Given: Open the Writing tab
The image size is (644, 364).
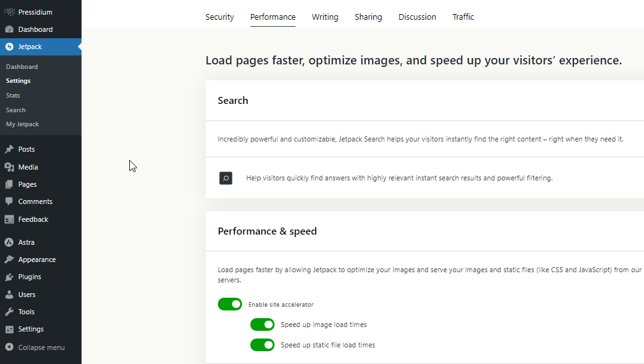Looking at the screenshot, I should tap(325, 17).
